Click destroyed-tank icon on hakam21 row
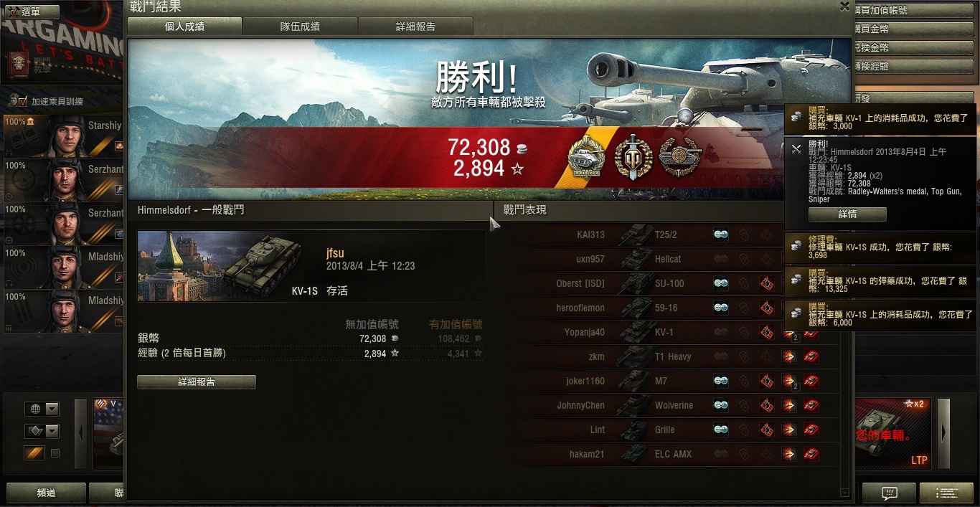This screenshot has width=980, height=507. click(x=811, y=454)
